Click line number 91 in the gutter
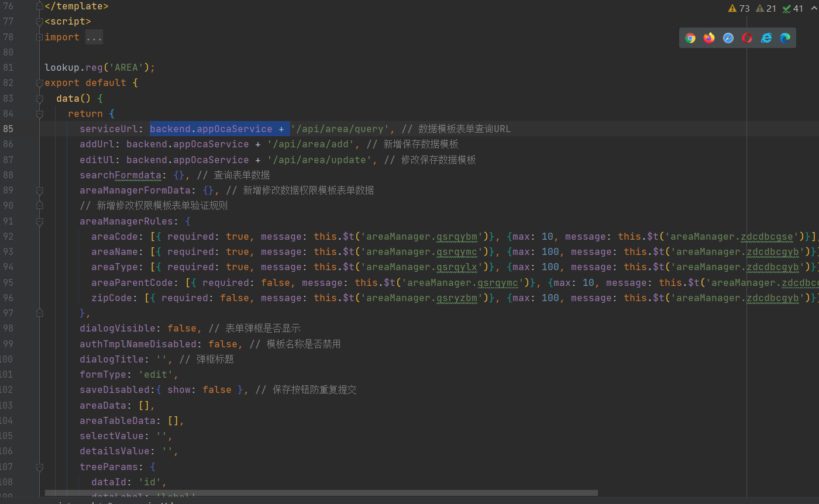The height and width of the screenshot is (504, 819). pos(8,221)
